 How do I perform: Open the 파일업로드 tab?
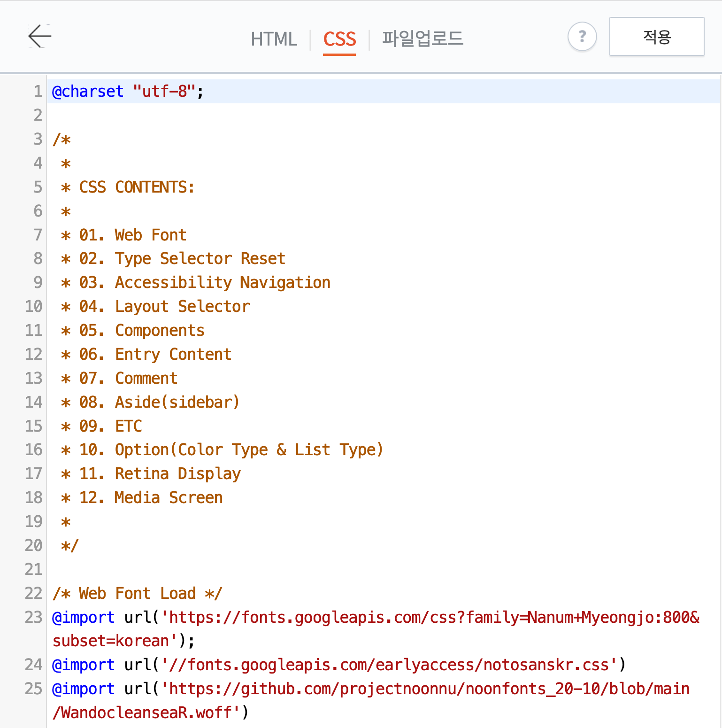tap(422, 39)
